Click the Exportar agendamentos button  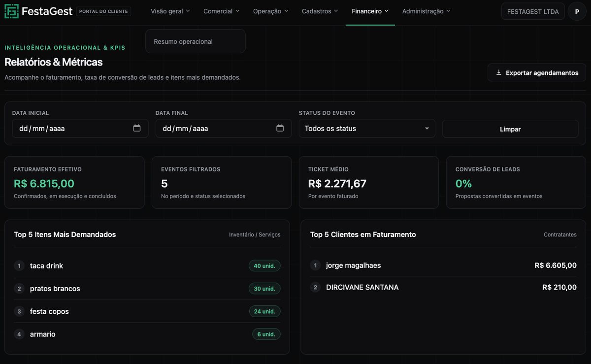pyautogui.click(x=537, y=72)
